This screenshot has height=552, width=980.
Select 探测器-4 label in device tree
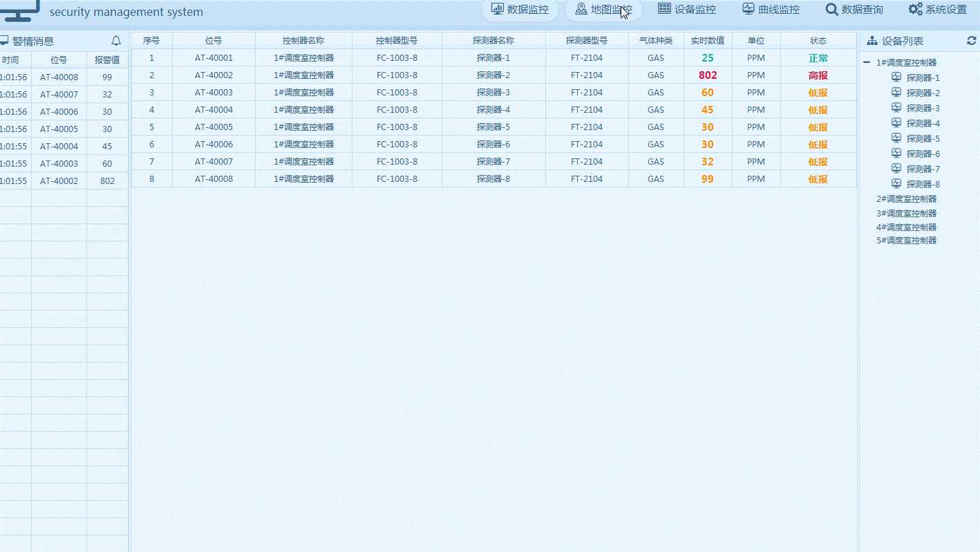923,124
